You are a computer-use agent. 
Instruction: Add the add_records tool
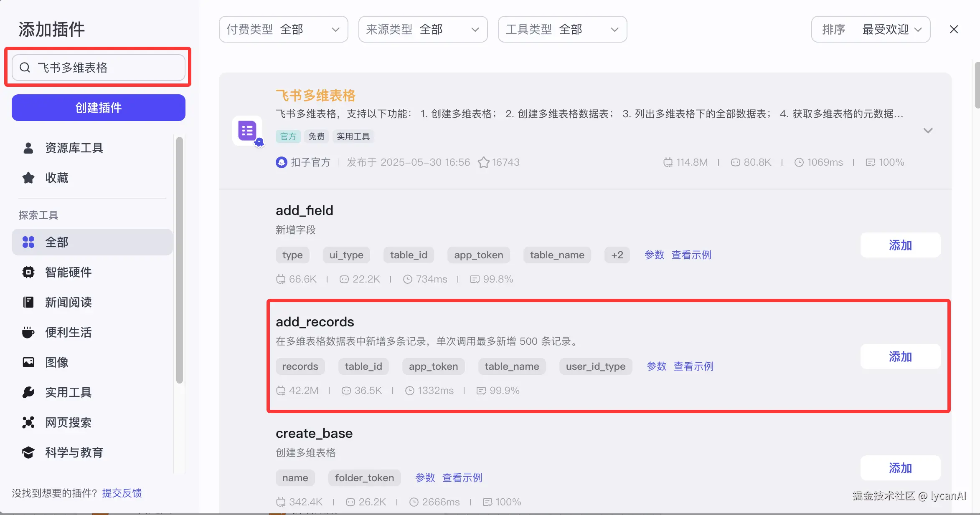tap(900, 356)
